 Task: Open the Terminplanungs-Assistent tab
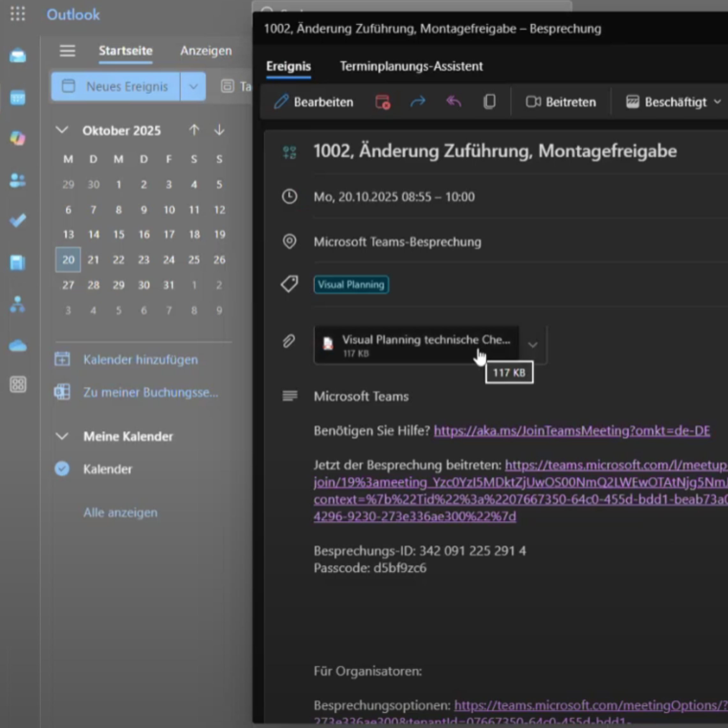pyautogui.click(x=411, y=66)
